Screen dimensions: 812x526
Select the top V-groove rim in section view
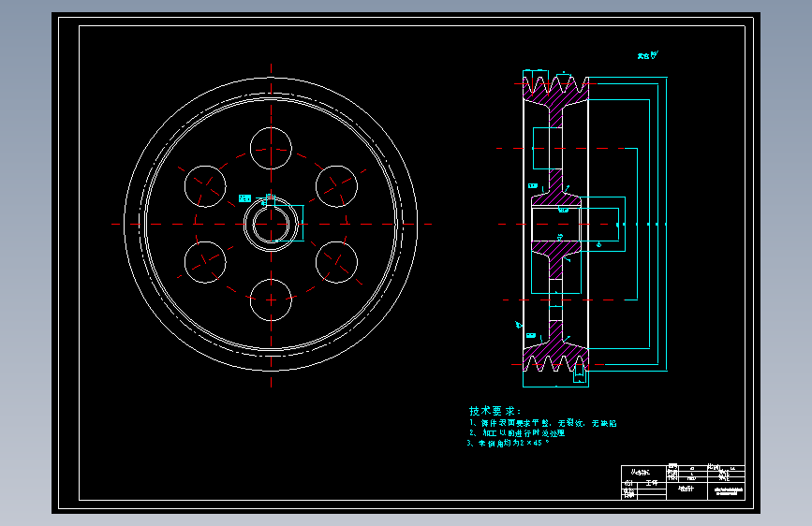555,90
